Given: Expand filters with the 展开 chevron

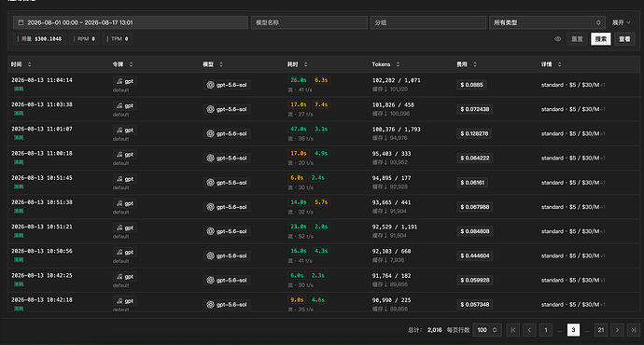Looking at the screenshot, I should pos(622,22).
